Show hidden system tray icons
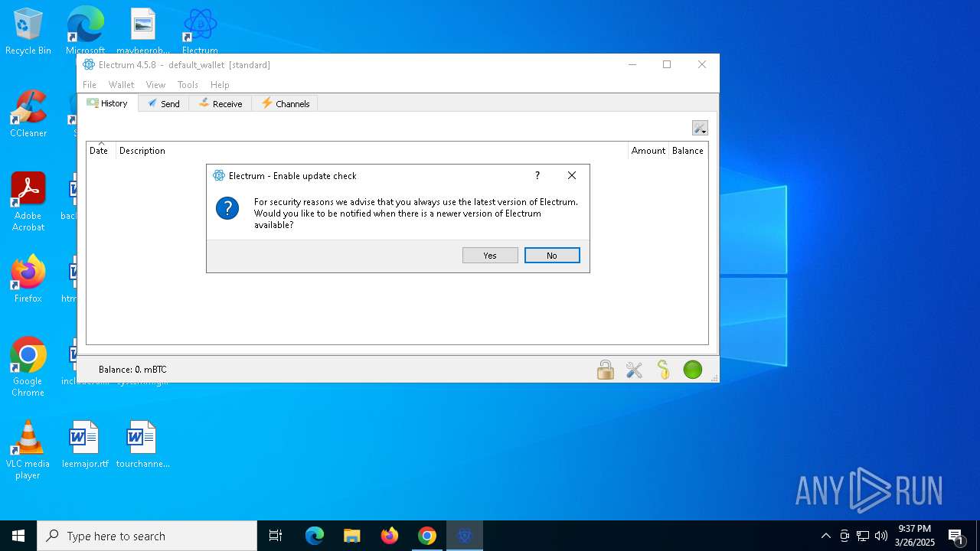 click(825, 536)
